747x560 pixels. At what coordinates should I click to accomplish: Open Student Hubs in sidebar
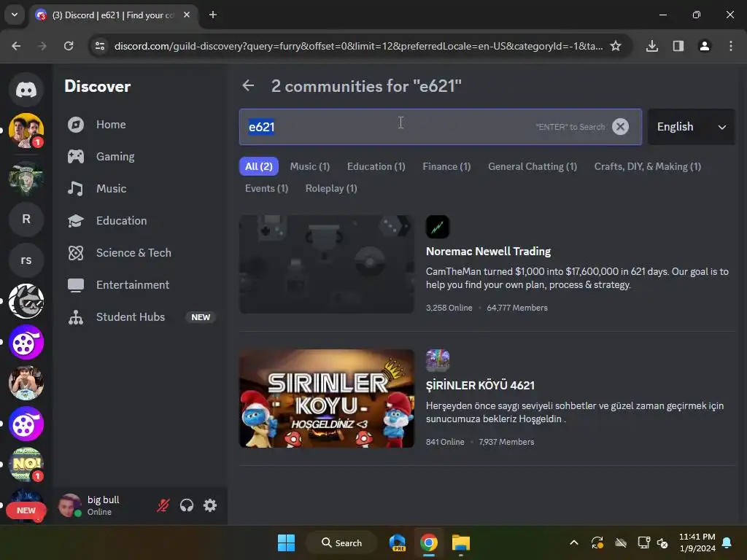[x=140, y=316]
